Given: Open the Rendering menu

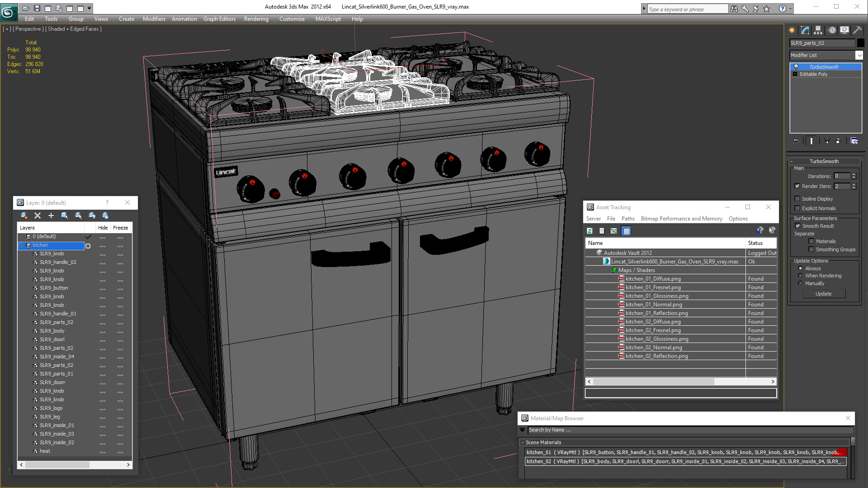Looking at the screenshot, I should click(256, 19).
